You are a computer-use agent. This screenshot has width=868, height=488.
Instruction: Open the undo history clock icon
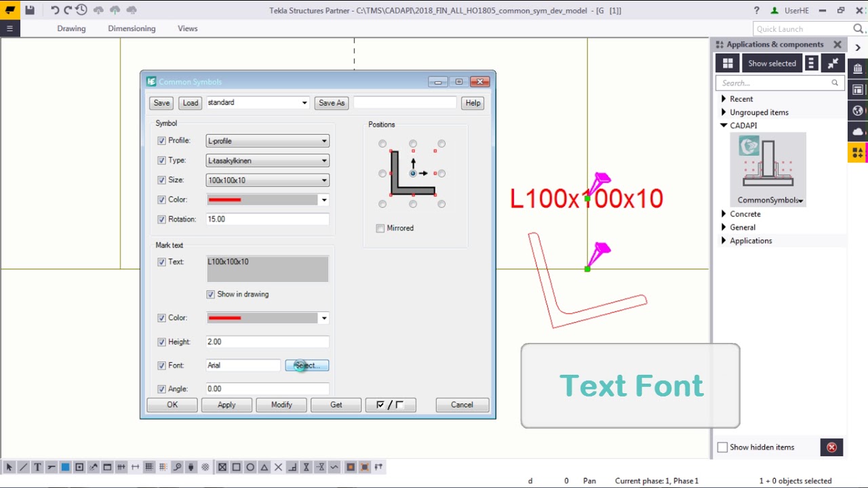(81, 10)
